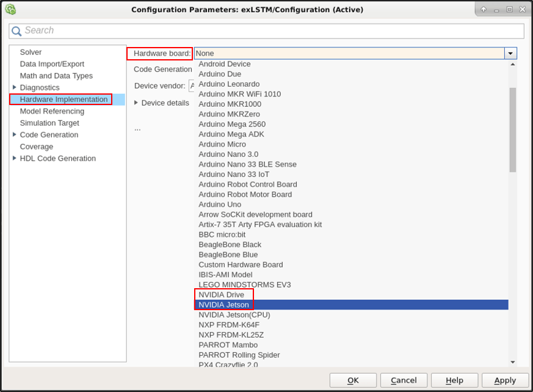Open the Solver settings pane

tap(31, 53)
